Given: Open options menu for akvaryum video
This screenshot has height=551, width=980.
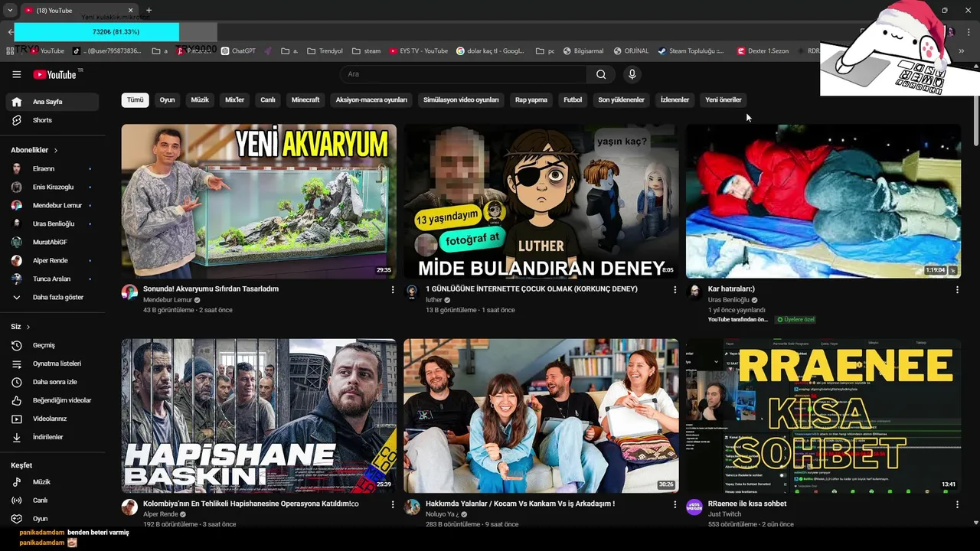Looking at the screenshot, I should 393,290.
